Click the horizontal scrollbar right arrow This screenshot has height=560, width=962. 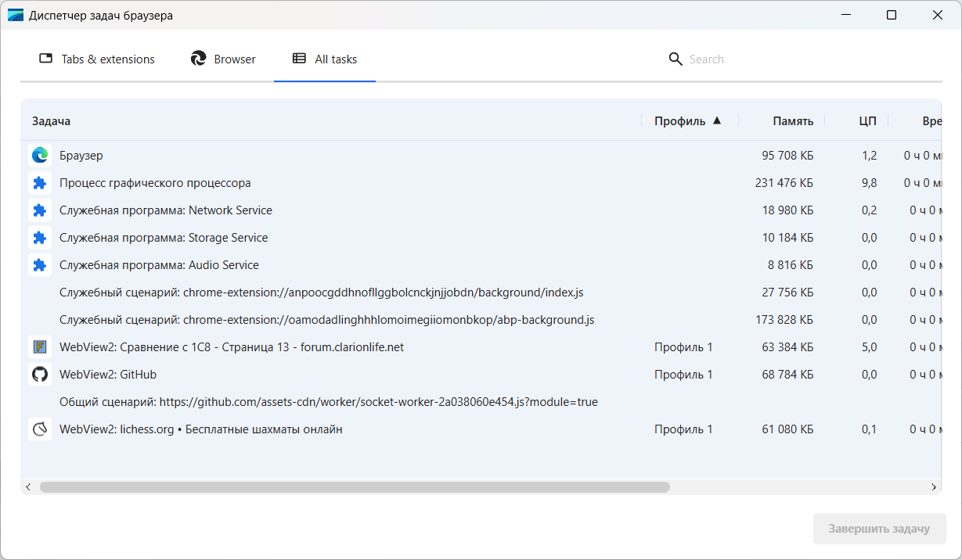(934, 487)
